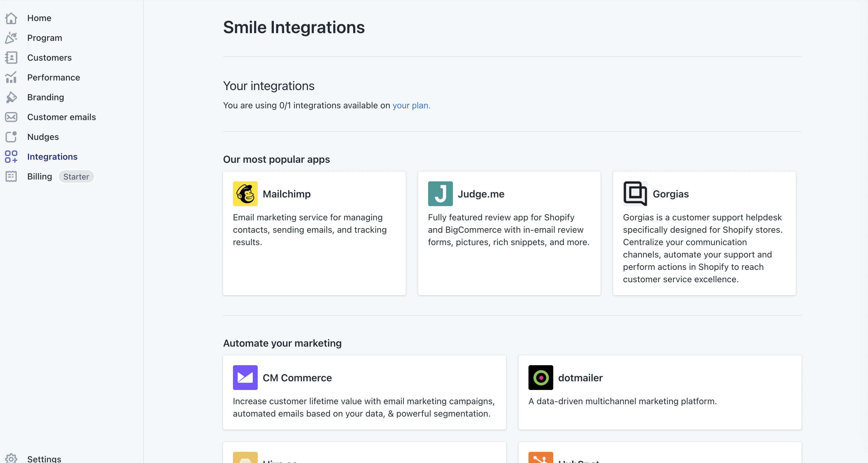The image size is (868, 463).
Task: Open the Performance page
Action: pyautogui.click(x=54, y=77)
